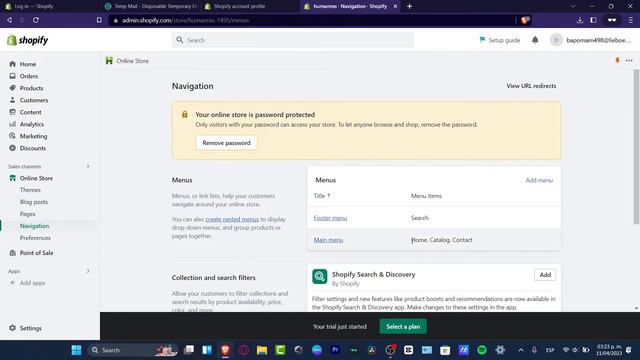Open Preferences under Online Store

[x=35, y=238]
